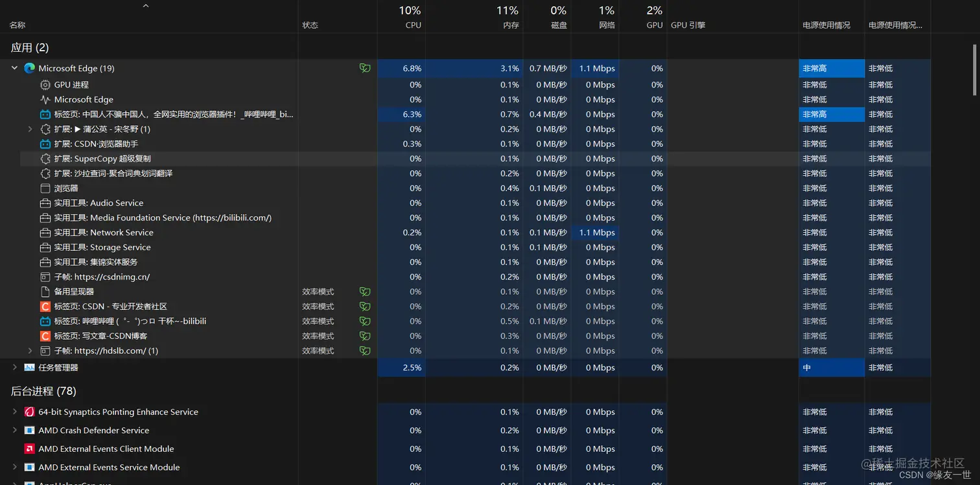
Task: Click CSDN icon of 写文章-CSDN博客 tab
Action: (x=45, y=336)
